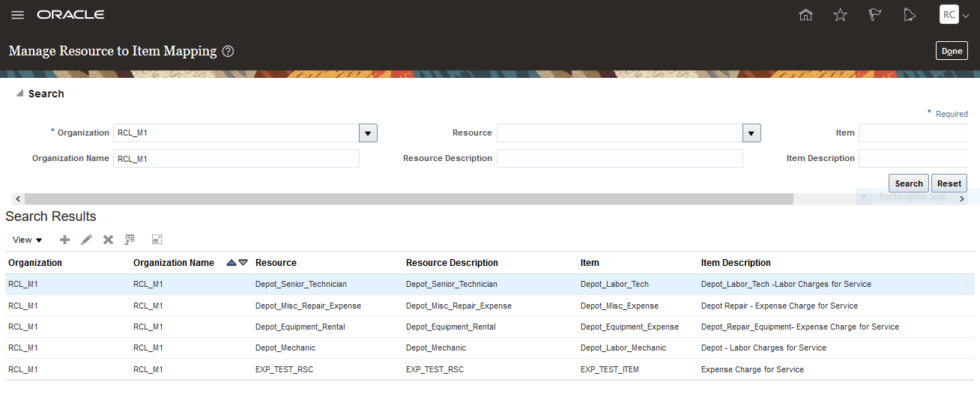Sort Organization Name ascending

click(232, 263)
